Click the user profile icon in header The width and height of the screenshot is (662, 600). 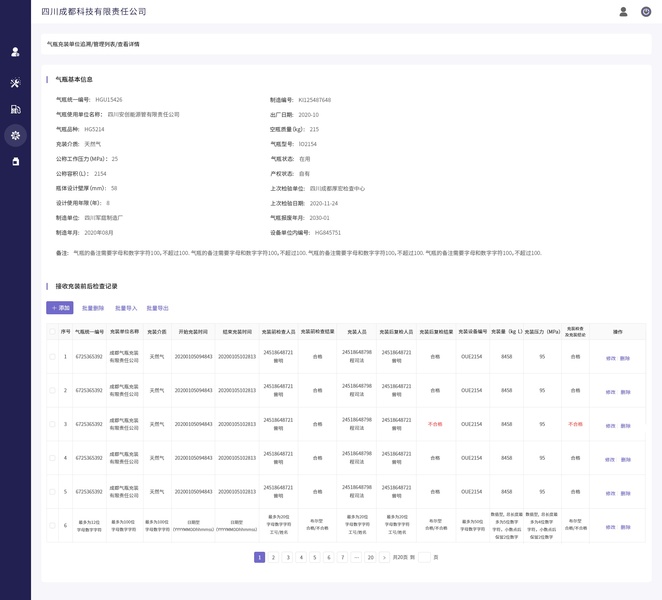click(623, 12)
